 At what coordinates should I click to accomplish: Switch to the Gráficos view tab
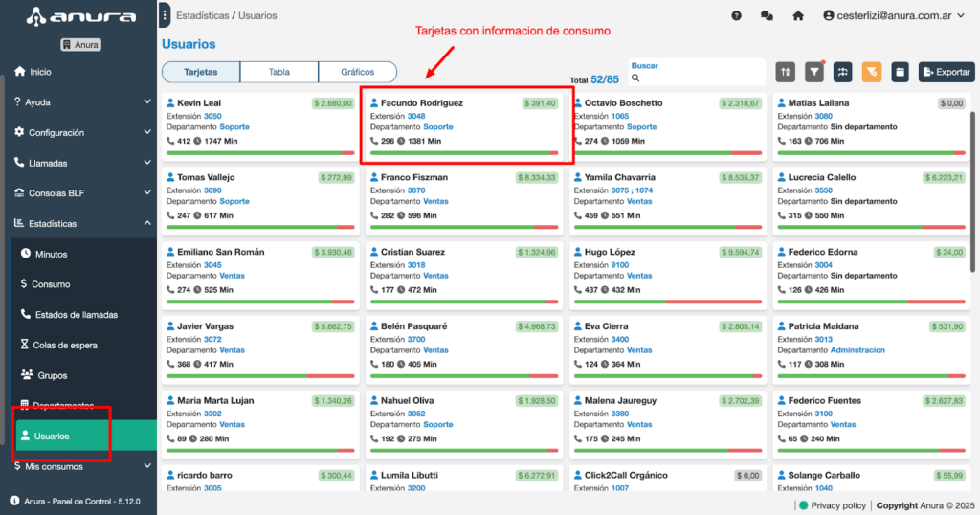pyautogui.click(x=357, y=72)
